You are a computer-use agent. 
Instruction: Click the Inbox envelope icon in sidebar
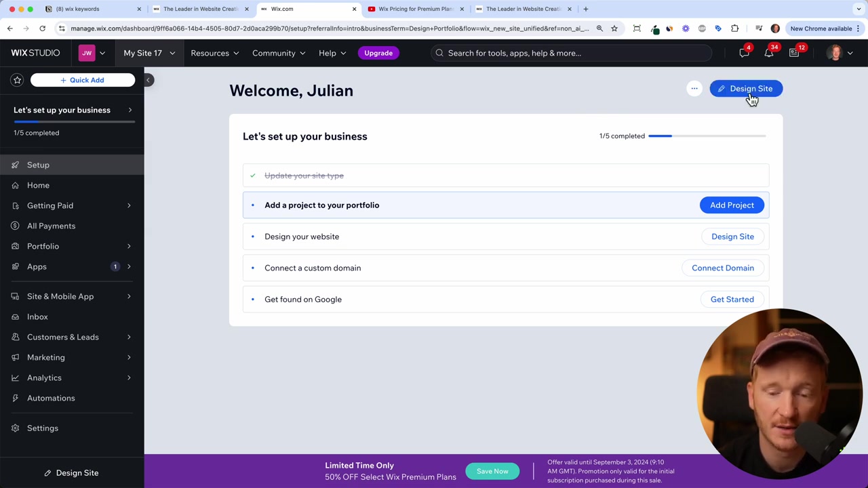[15, 317]
